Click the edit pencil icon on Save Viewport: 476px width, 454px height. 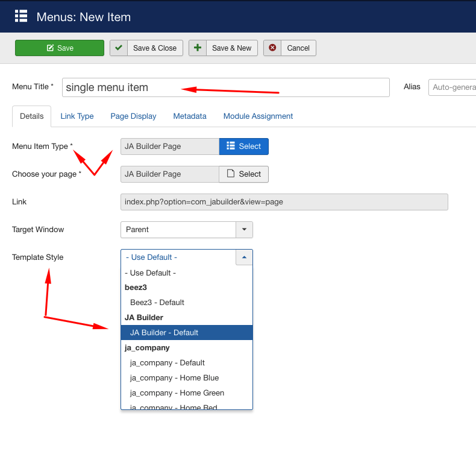50,48
